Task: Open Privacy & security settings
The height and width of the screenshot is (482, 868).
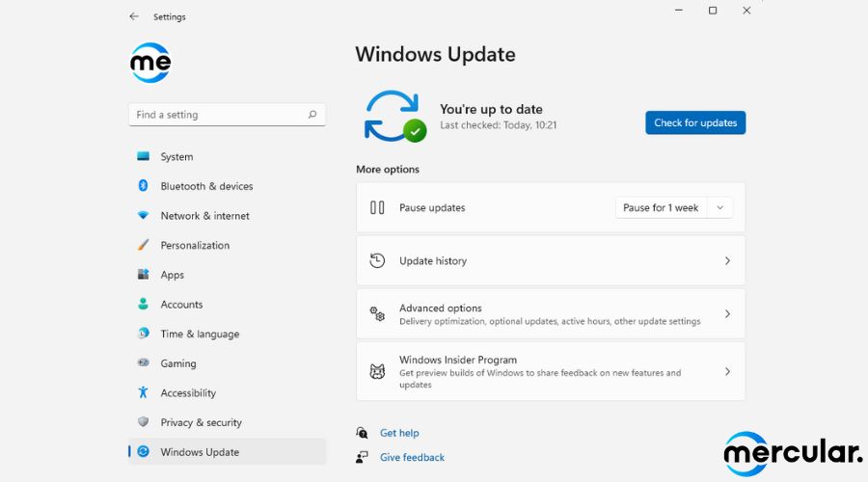Action: pos(227,421)
